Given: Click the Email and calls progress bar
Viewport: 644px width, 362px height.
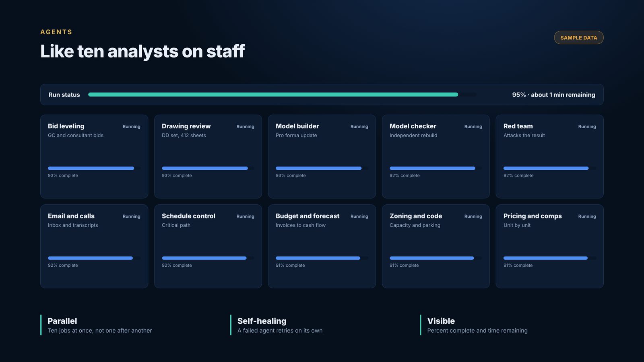Looking at the screenshot, I should click(x=94, y=258).
